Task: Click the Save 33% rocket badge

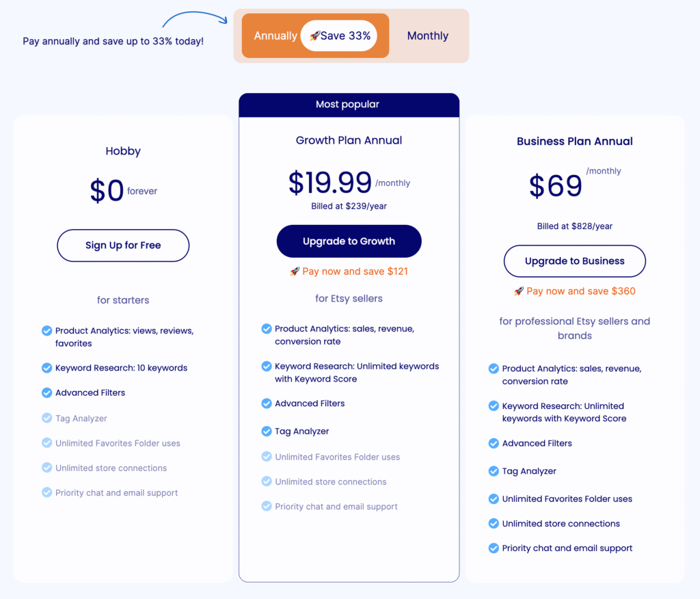Action: pos(339,36)
